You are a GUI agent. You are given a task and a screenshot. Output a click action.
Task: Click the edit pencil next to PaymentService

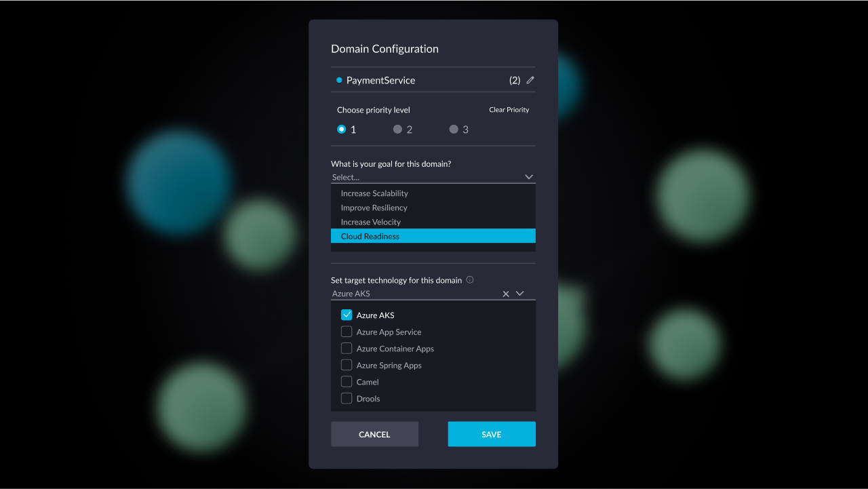pyautogui.click(x=530, y=79)
